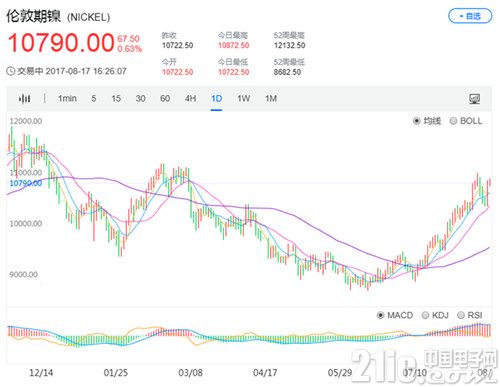Viewport: 500px width, 387px height.
Task: Switch to the RSI indicator radio button
Action: click(x=461, y=315)
